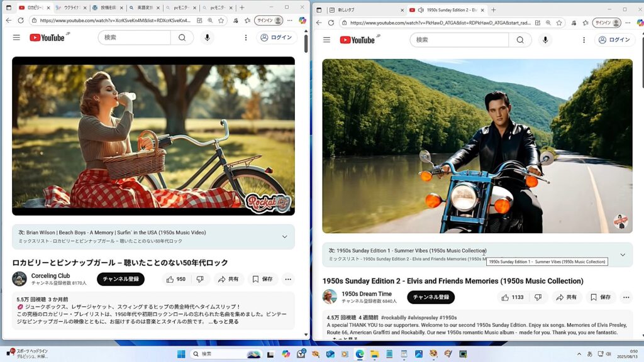Dislike the 1950s Sunday Edition 2 video
This screenshot has height=362, width=644.
point(538,297)
